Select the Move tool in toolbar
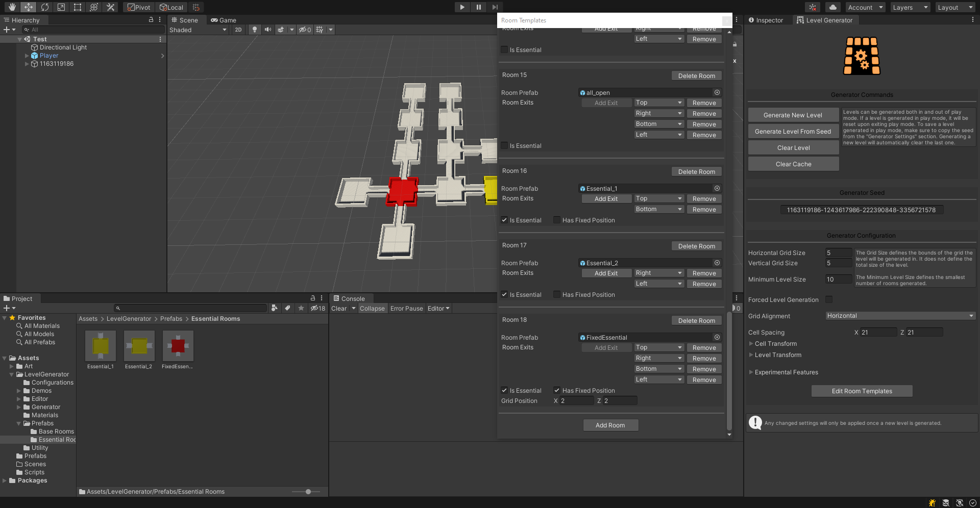 point(28,7)
